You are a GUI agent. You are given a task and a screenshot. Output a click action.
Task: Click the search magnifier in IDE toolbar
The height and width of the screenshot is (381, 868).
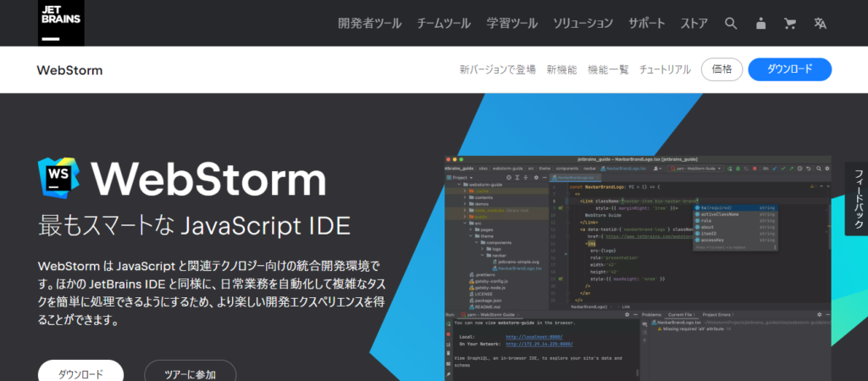point(819,168)
